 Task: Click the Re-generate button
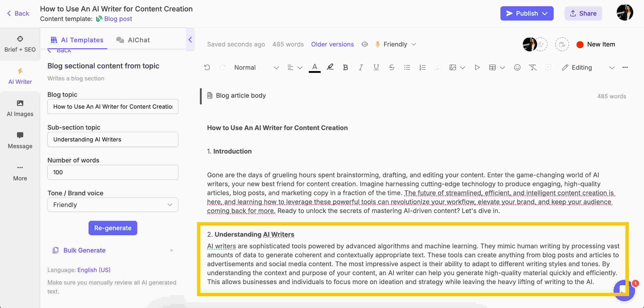click(113, 228)
